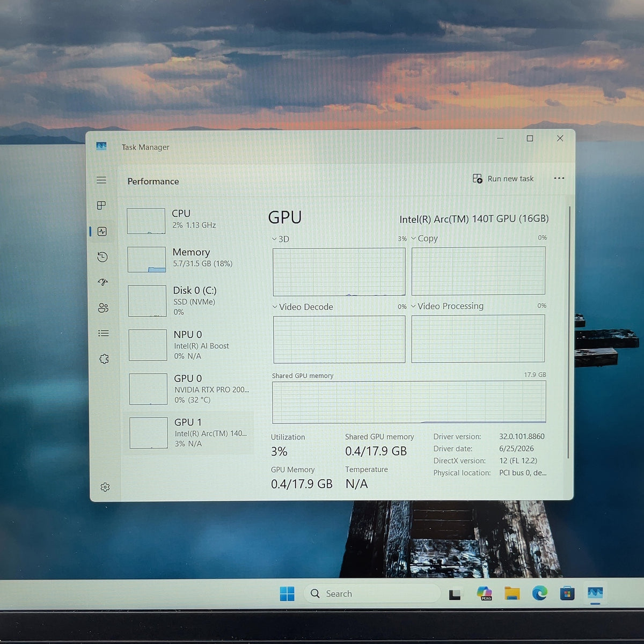Open the Video Decode engine dropdown

pos(303,307)
